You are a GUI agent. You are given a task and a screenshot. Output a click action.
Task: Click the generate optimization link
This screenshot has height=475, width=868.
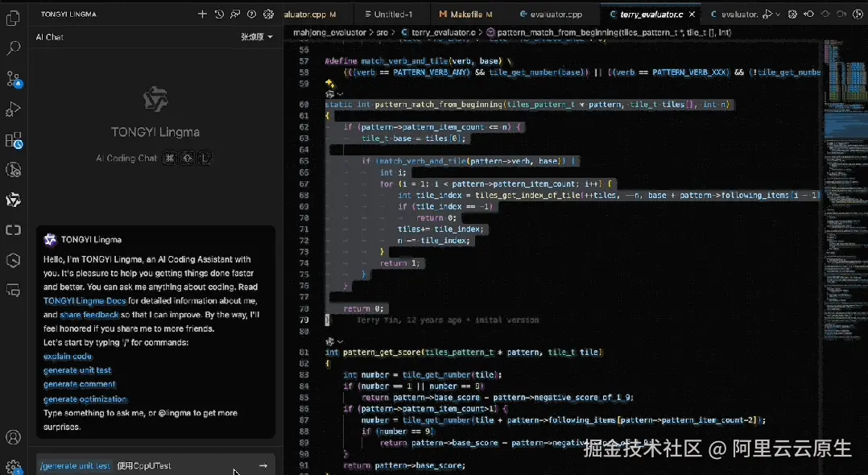[85, 399]
